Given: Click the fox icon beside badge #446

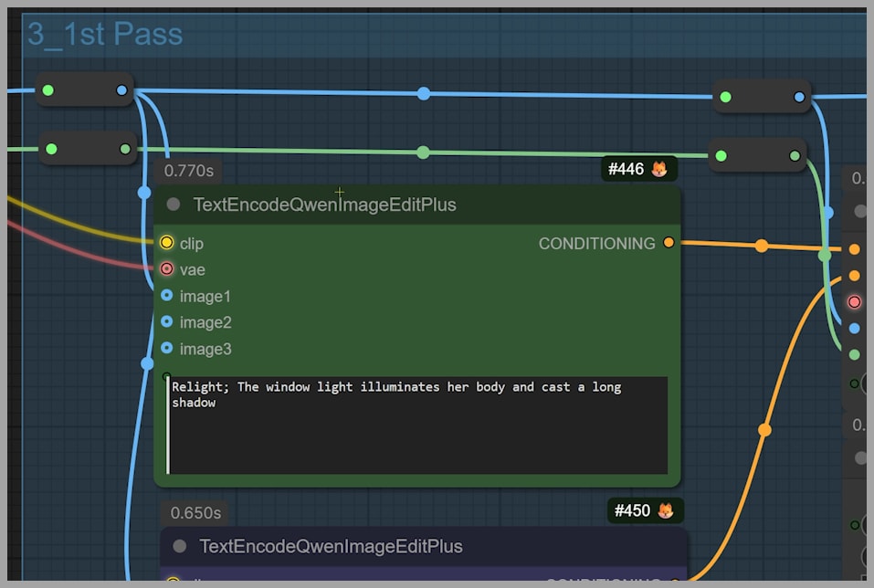Looking at the screenshot, I should tap(658, 169).
